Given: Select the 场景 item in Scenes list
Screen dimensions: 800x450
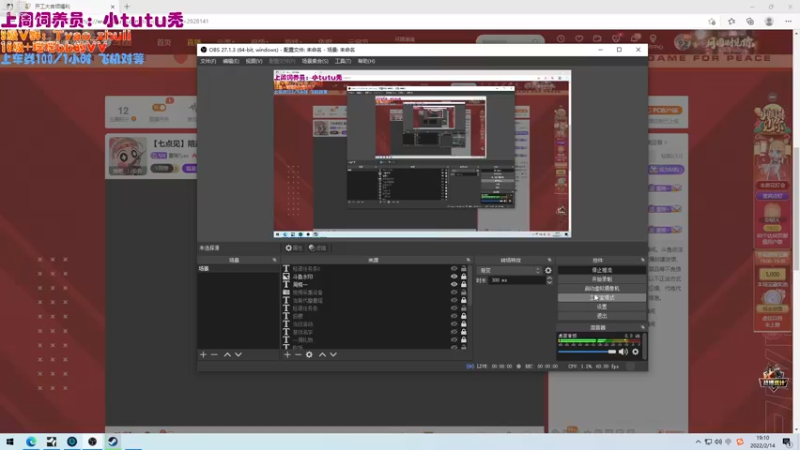Looking at the screenshot, I should (x=238, y=268).
